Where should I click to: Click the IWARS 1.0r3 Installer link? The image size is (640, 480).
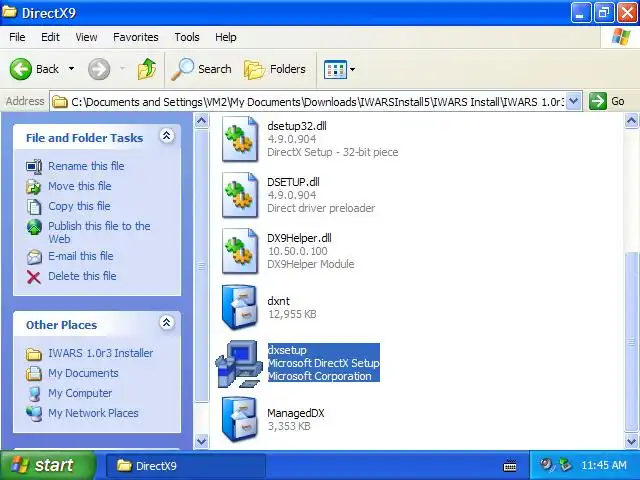click(x=100, y=353)
